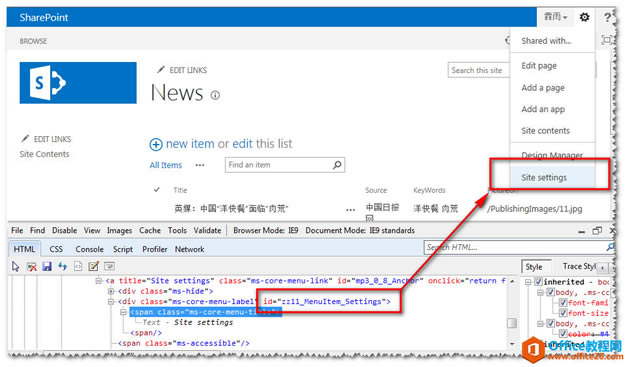
Task: Select the Trace Styles tab
Action: click(x=579, y=266)
